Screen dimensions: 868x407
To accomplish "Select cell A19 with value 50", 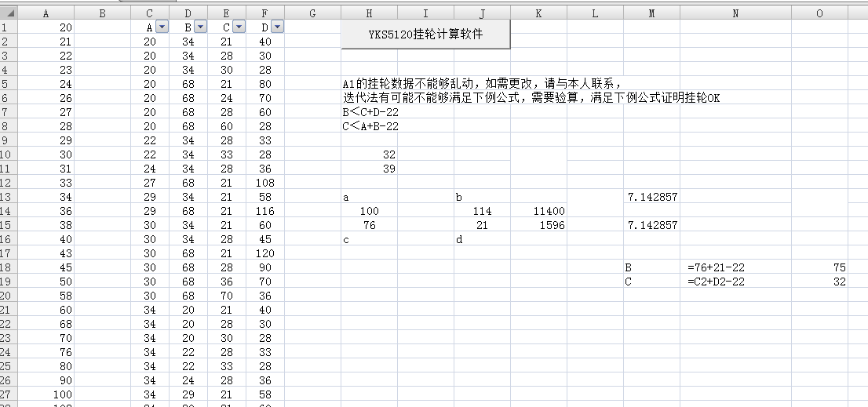I will click(46, 282).
